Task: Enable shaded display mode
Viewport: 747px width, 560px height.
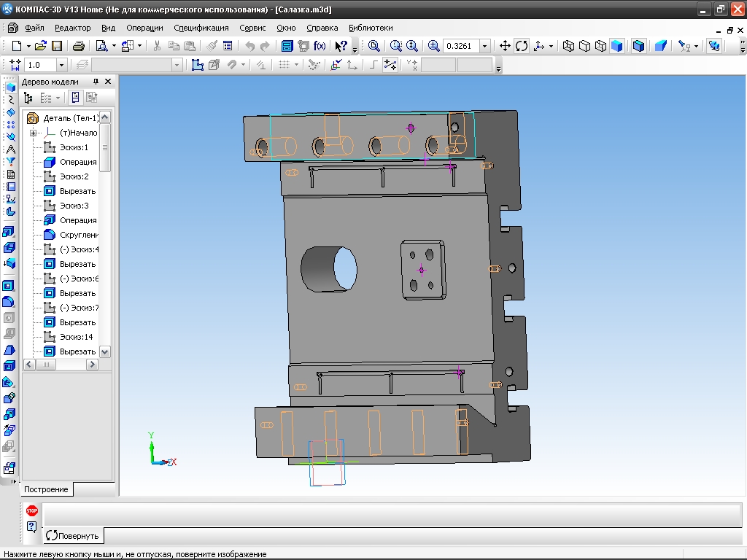Action: (617, 46)
